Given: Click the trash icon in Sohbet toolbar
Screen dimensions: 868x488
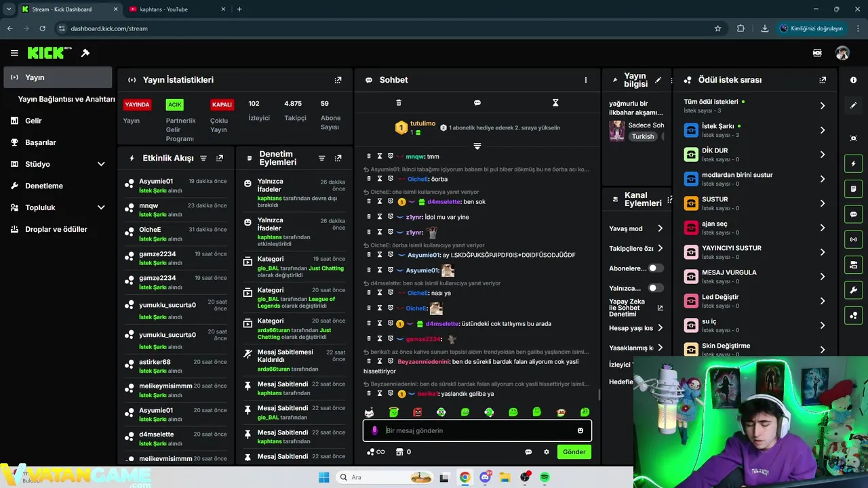Looking at the screenshot, I should [x=399, y=103].
